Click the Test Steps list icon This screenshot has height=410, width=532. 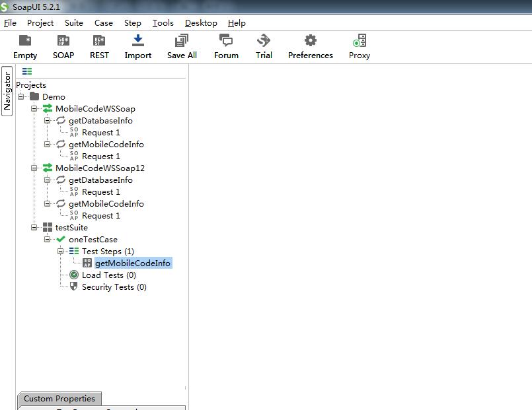(x=74, y=251)
